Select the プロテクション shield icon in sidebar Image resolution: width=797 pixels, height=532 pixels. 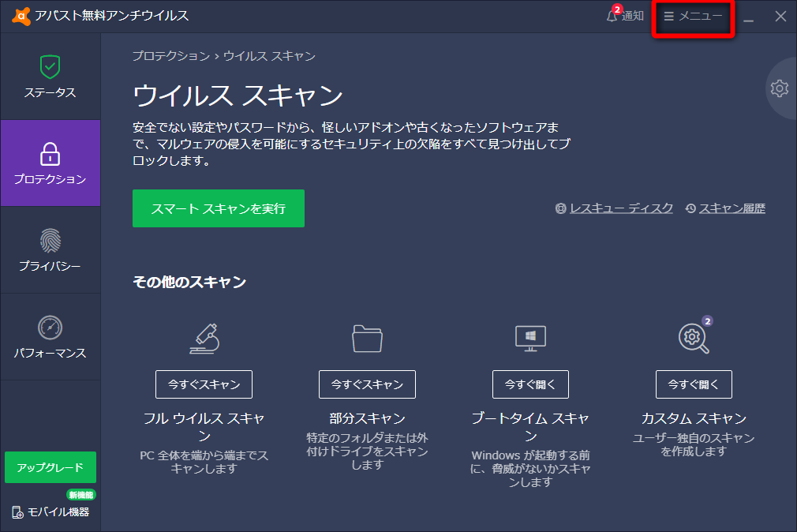50,155
